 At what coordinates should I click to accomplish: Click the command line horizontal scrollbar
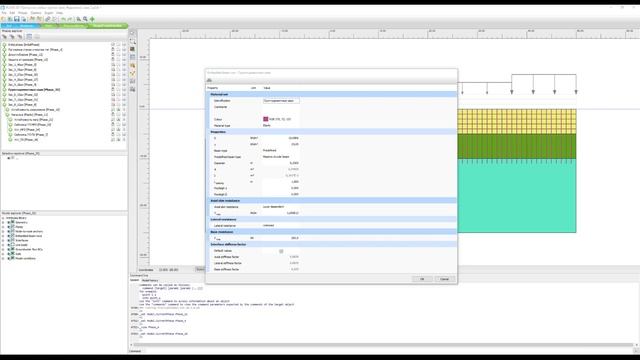(384, 345)
